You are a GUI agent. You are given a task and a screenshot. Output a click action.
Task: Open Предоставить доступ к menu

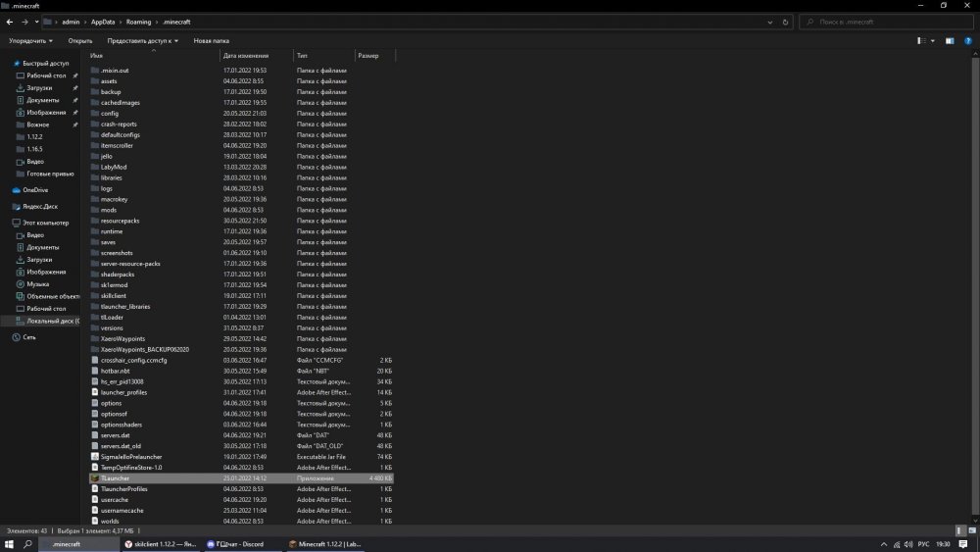tap(142, 40)
